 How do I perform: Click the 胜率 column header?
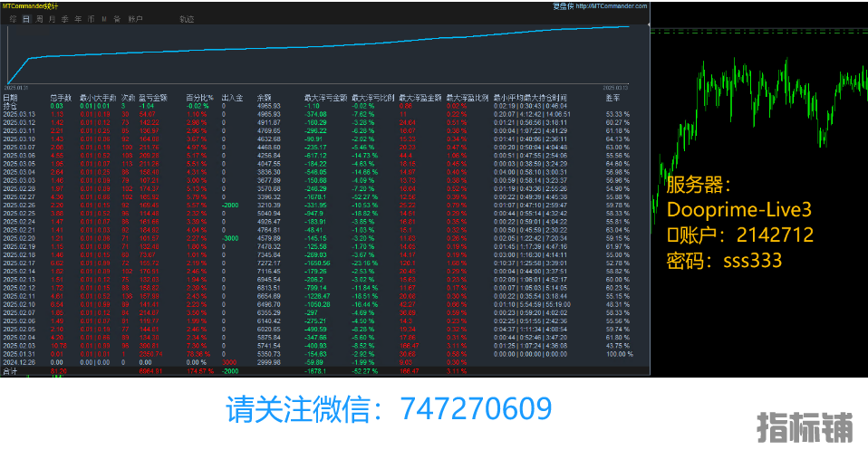coord(612,98)
